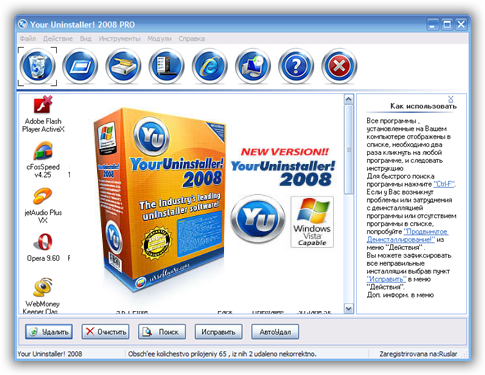
Task: Open the startup manager list icon
Action: coord(166,66)
